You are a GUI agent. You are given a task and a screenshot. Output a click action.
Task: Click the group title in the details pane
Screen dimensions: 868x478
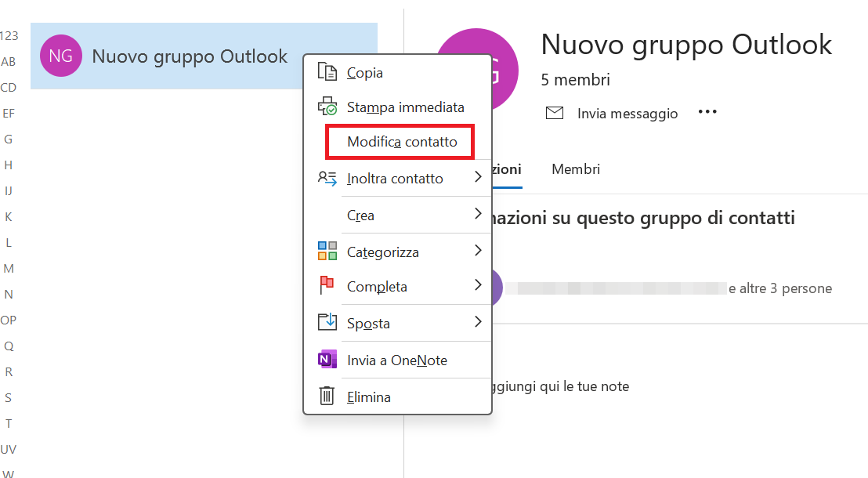click(686, 45)
